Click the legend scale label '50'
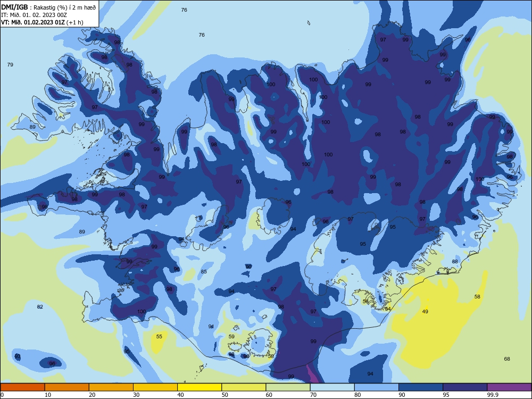This screenshot has width=532, height=399. 225,395
